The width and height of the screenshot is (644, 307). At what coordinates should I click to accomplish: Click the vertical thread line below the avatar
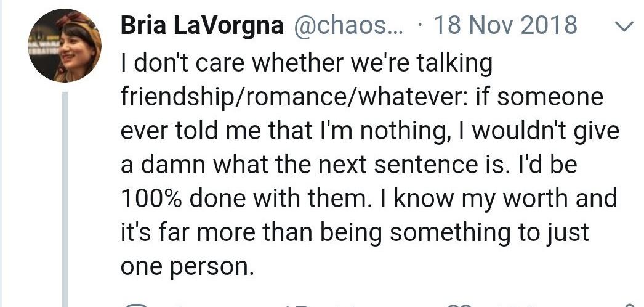pos(65,199)
